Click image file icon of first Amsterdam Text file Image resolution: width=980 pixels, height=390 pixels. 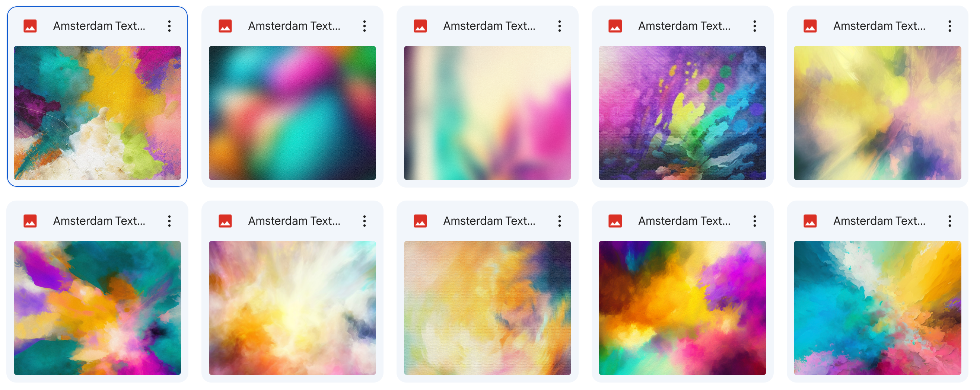[x=30, y=26]
